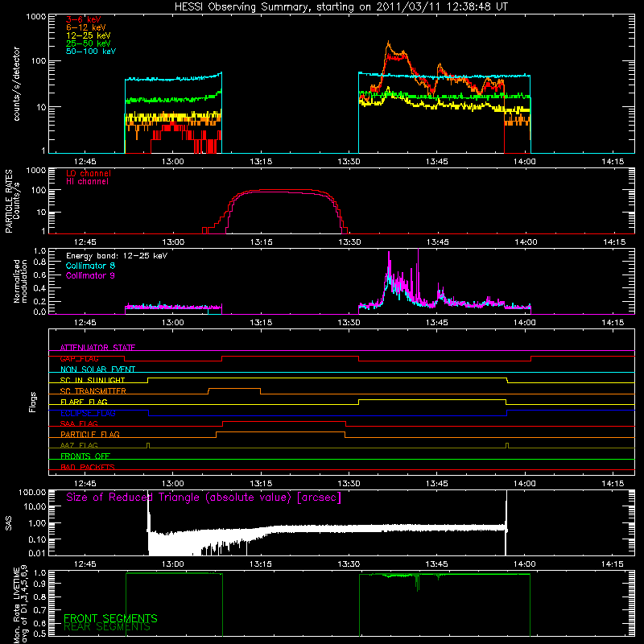
Task: Click the HESSI Observing Summary plot title
Action: [341, 6]
